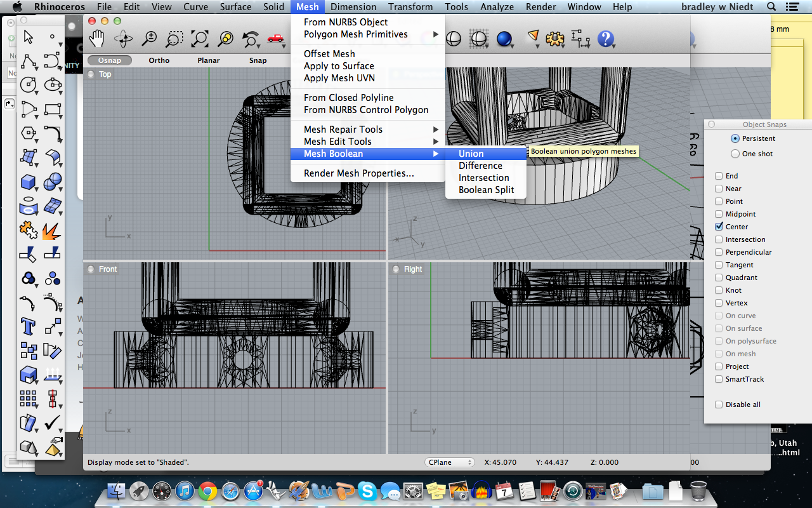
Task: Enable the Near object snap
Action: point(719,189)
